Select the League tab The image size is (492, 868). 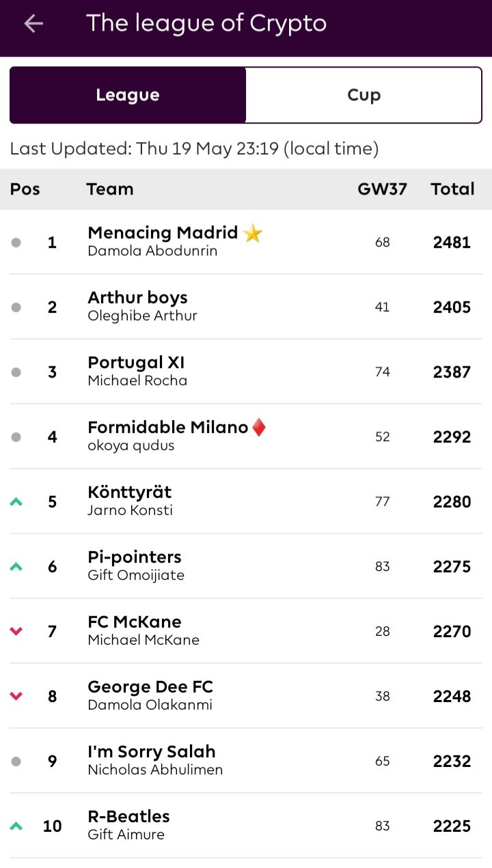(128, 95)
